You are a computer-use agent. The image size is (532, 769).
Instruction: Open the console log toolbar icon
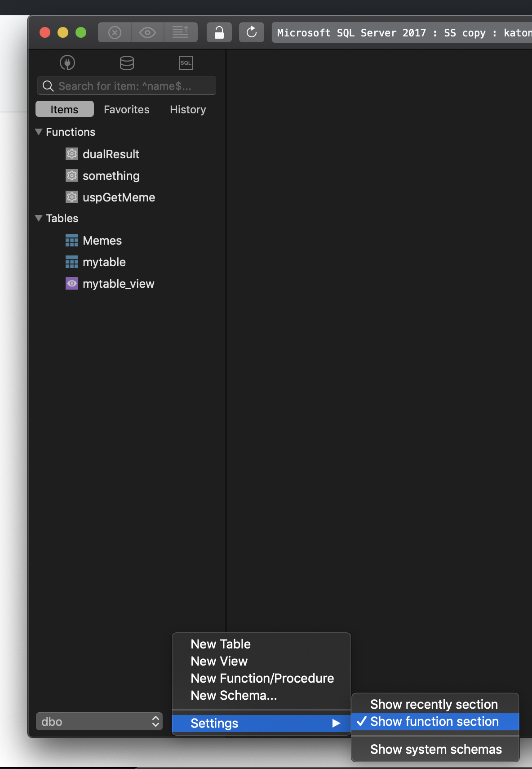[181, 32]
